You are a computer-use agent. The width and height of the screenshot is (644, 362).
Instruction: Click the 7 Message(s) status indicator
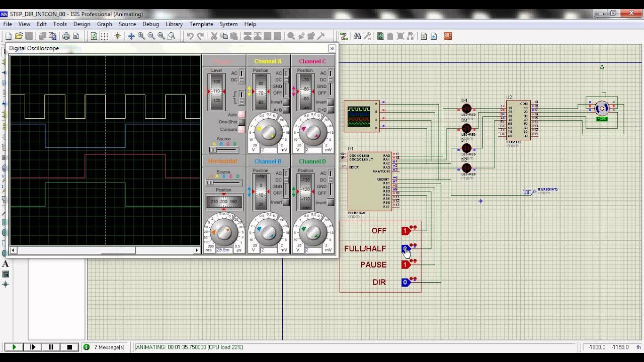[x=104, y=347]
